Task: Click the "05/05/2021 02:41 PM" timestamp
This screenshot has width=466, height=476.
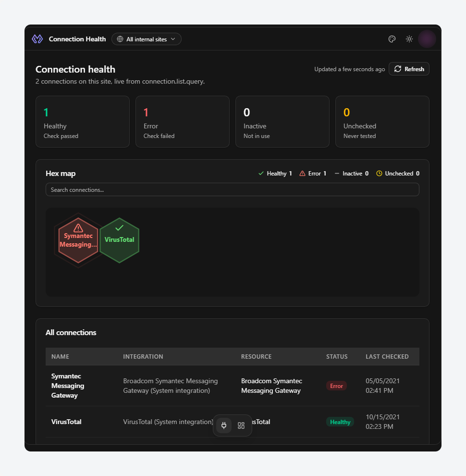Action: coord(382,386)
